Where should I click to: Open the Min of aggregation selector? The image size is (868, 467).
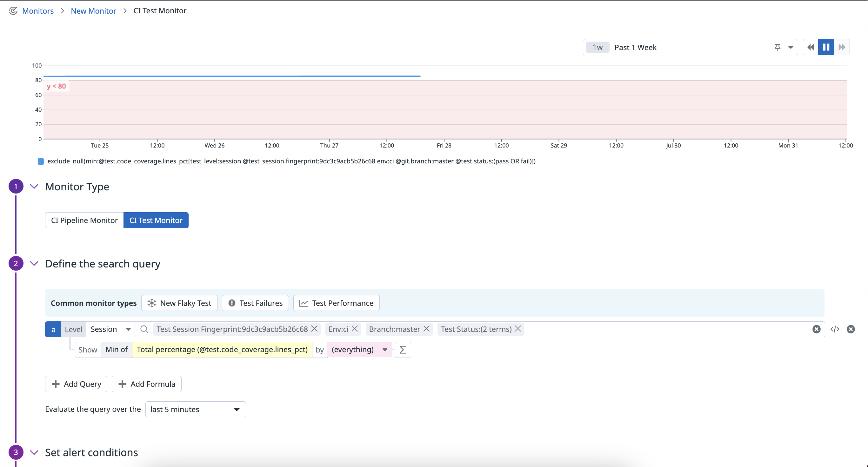(116, 350)
